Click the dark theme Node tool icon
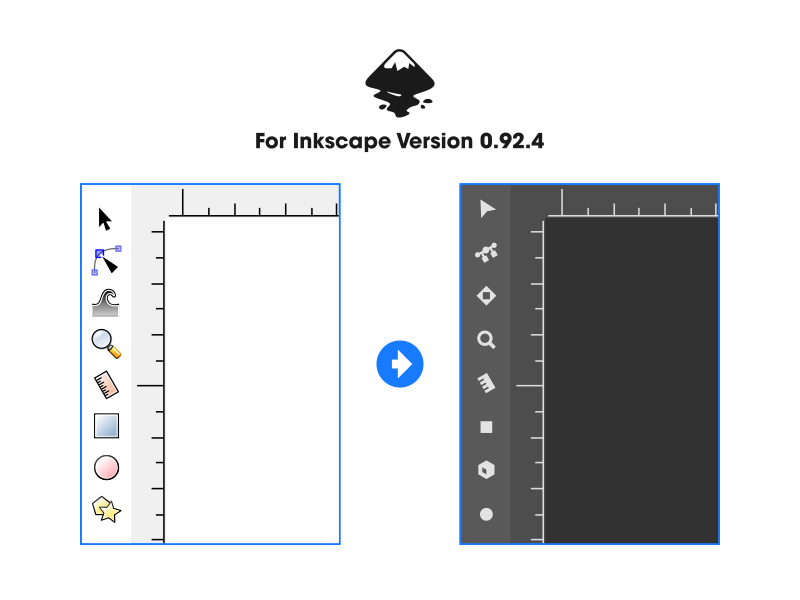The width and height of the screenshot is (800, 600). pyautogui.click(x=486, y=253)
